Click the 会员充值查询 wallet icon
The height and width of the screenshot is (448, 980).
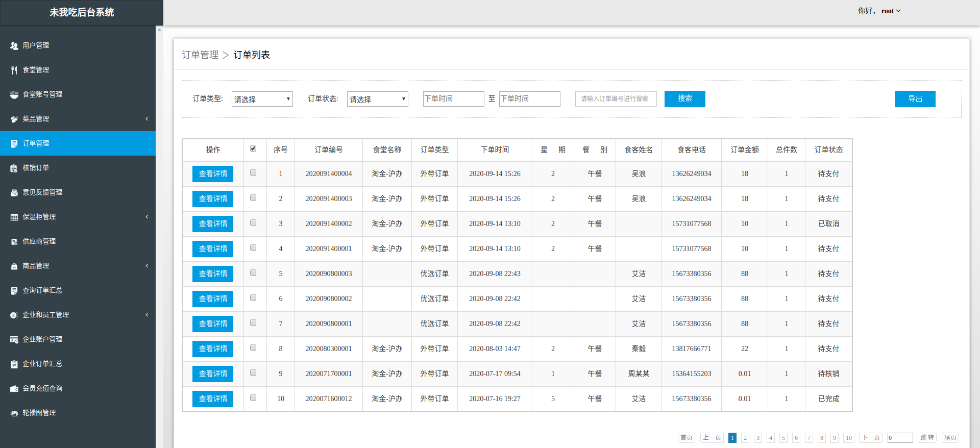(x=14, y=388)
